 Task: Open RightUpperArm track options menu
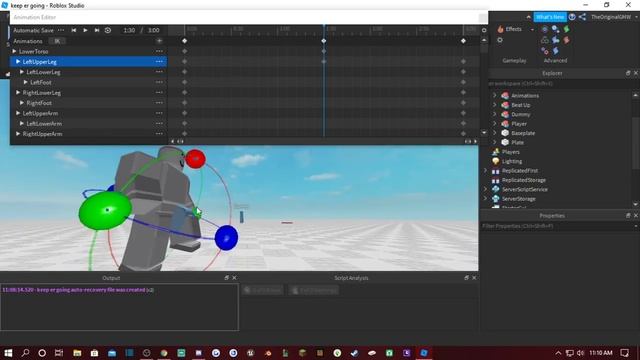[159, 133]
